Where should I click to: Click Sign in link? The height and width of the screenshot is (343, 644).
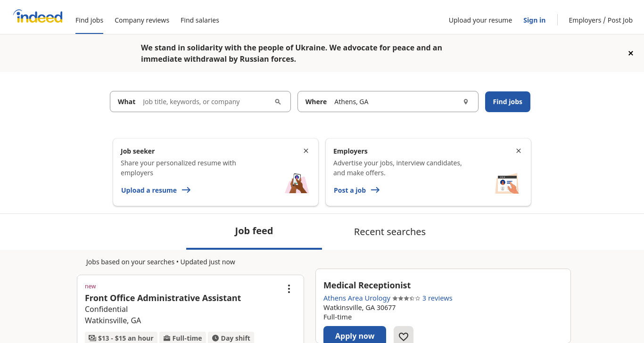click(x=534, y=20)
